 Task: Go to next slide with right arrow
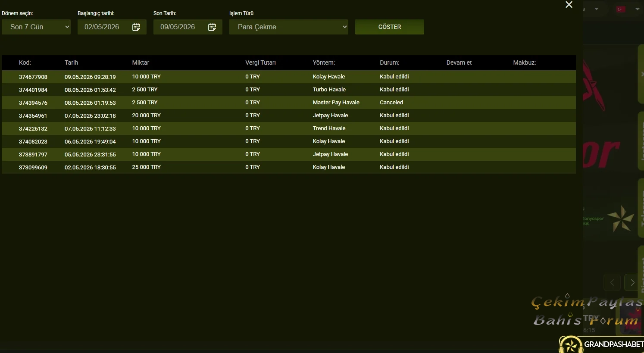point(632,283)
